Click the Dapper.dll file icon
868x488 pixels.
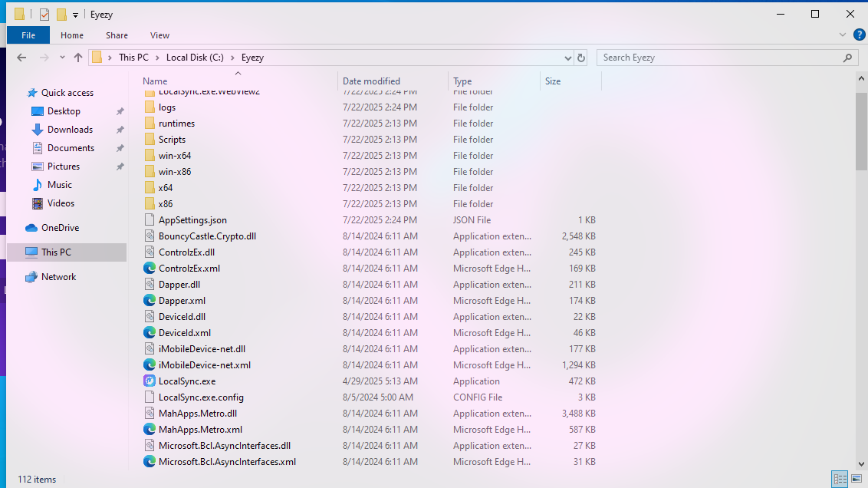click(149, 284)
